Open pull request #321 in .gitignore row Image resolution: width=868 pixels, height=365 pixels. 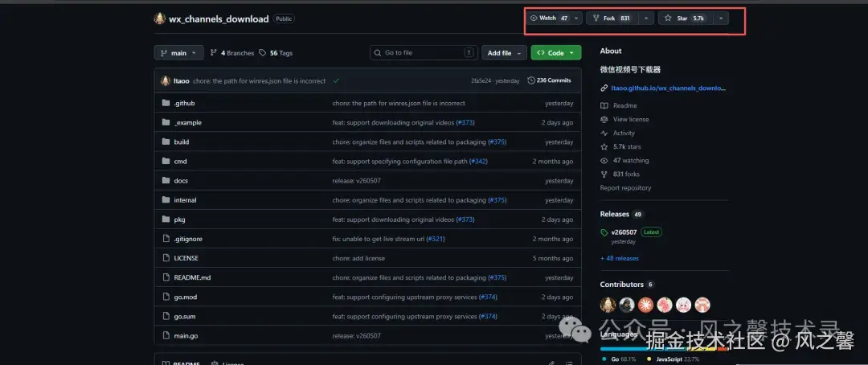coord(436,239)
